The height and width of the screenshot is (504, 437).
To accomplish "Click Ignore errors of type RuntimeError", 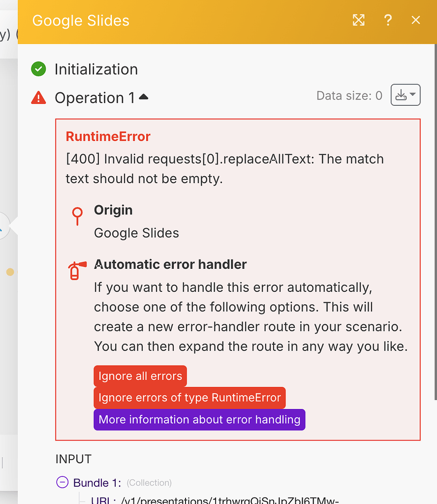I will click(x=189, y=398).
